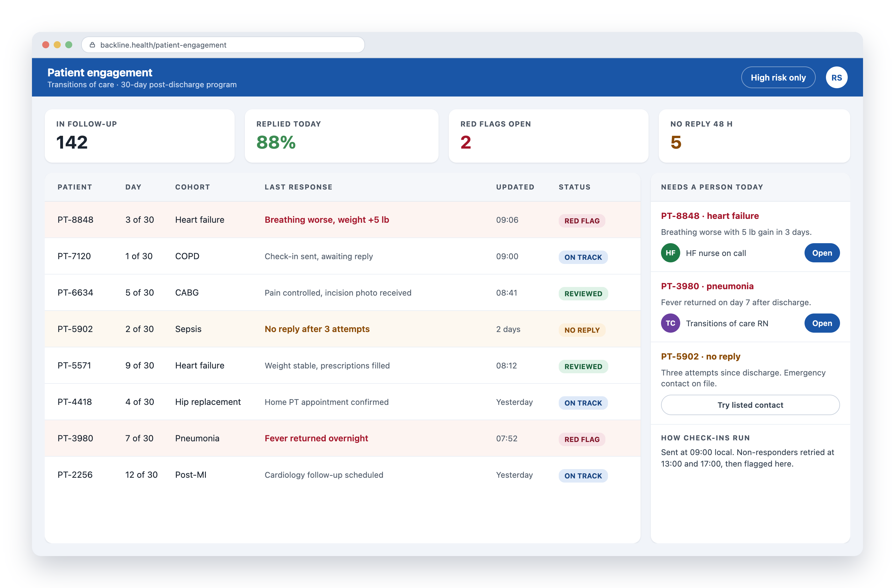Select the Red flags open card
Screen dimensions: 895x588
[548, 136]
